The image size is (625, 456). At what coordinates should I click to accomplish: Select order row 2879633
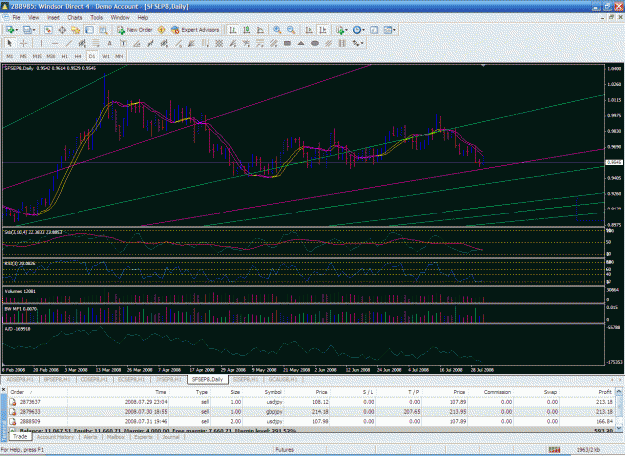coord(312,412)
